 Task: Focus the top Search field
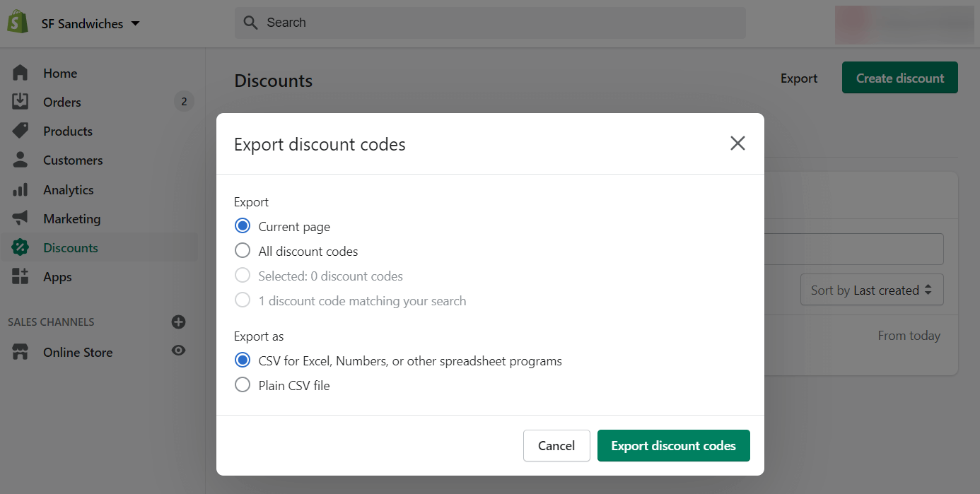coord(490,23)
